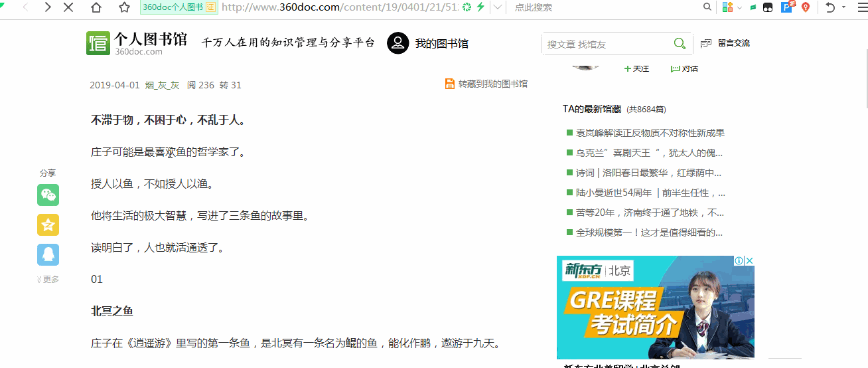Click the small green toolbar extension icon

point(753,8)
